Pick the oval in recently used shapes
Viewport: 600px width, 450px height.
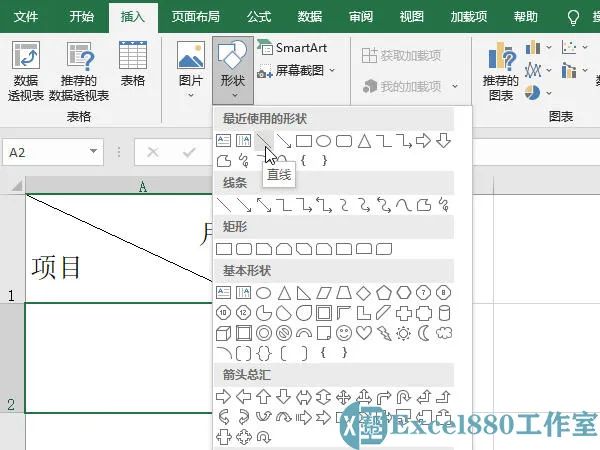(x=323, y=141)
